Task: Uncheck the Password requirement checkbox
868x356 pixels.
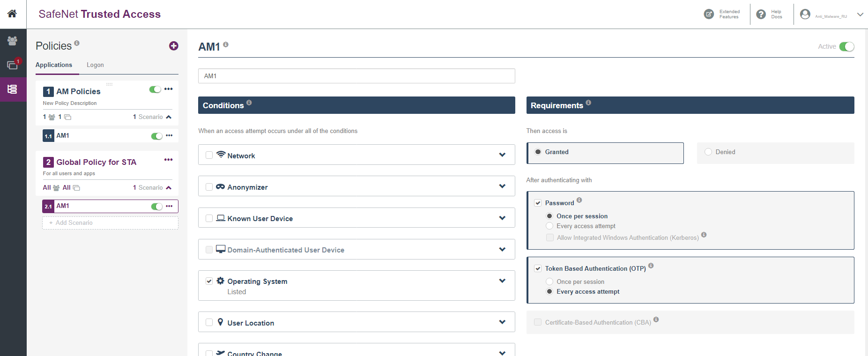Action: point(538,203)
